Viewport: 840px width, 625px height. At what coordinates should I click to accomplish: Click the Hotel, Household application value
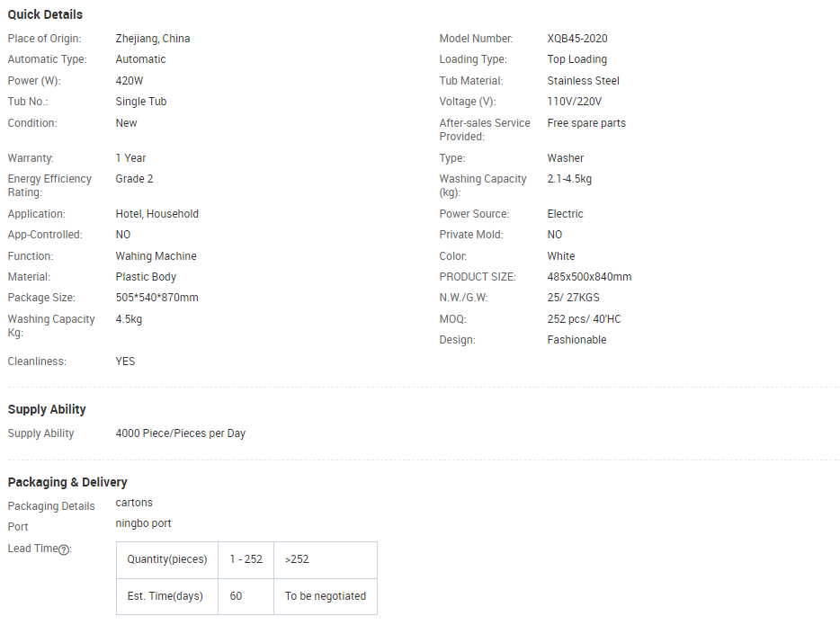156,214
